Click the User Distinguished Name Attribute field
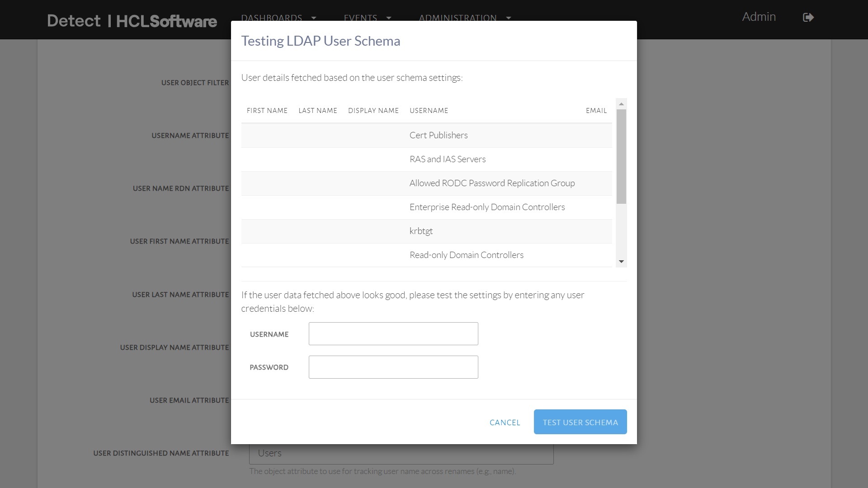868x488 pixels. [401, 453]
